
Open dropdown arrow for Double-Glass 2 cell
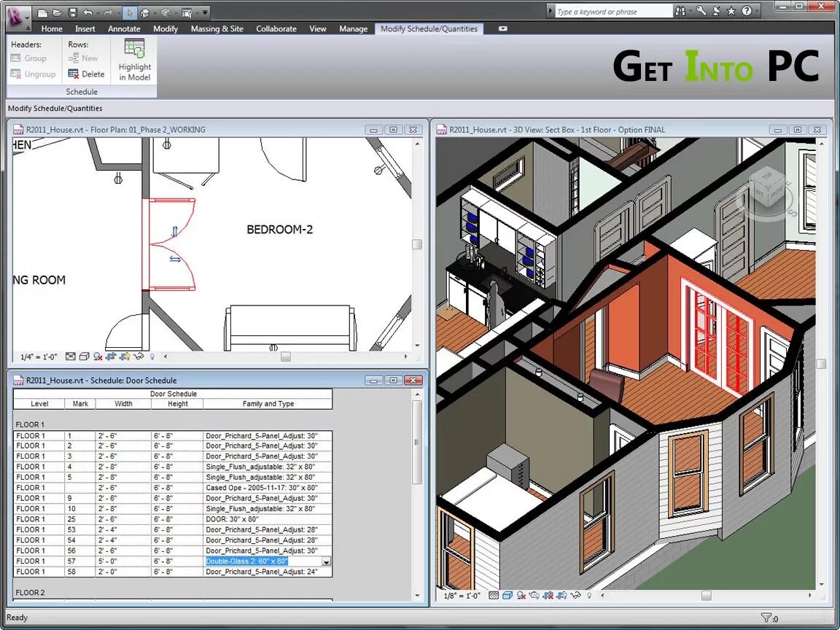[326, 561]
